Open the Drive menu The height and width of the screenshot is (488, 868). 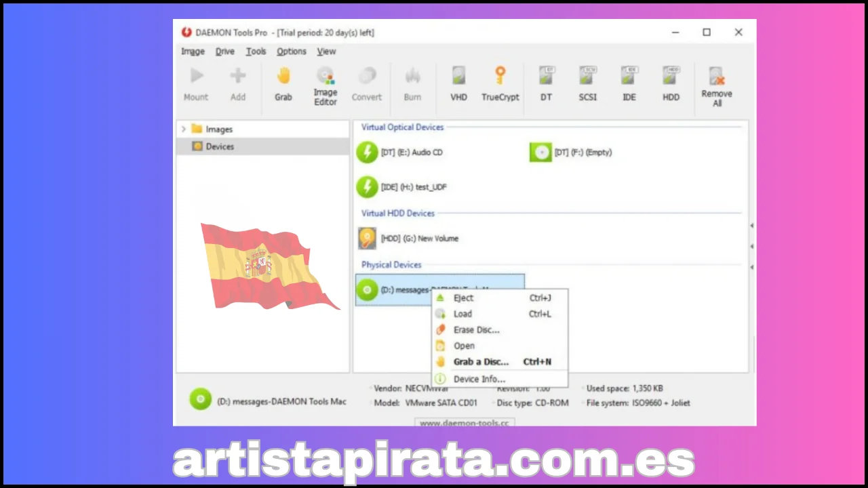point(225,52)
